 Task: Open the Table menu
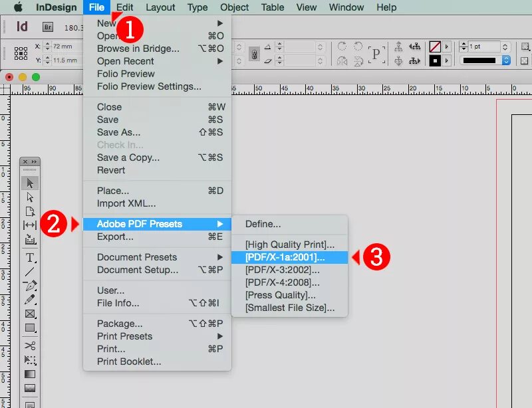(x=273, y=7)
